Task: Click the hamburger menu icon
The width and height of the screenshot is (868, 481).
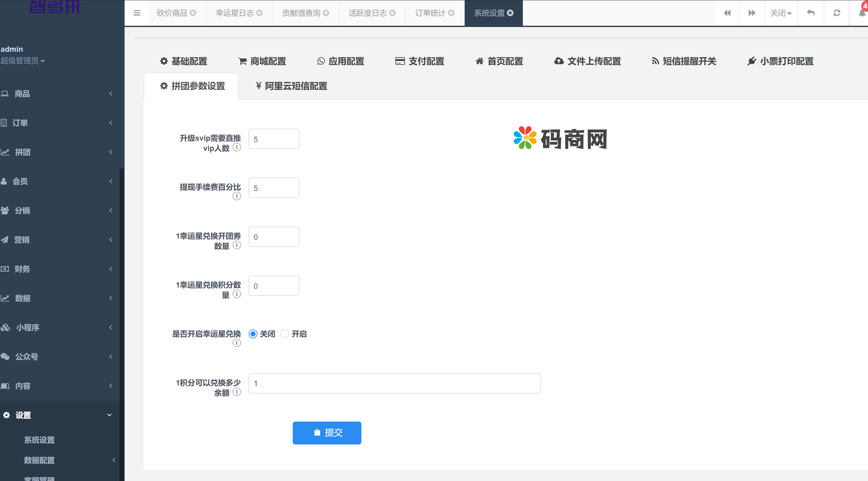Action: tap(137, 13)
